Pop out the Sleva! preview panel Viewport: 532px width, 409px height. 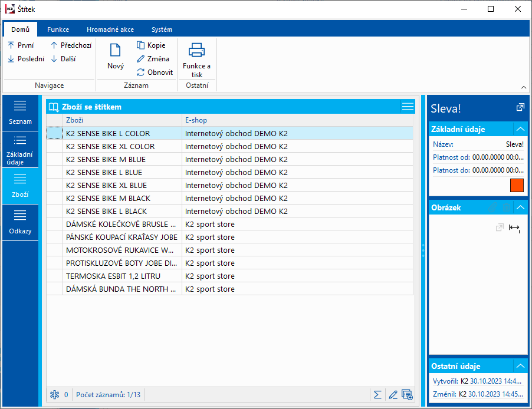click(x=520, y=107)
